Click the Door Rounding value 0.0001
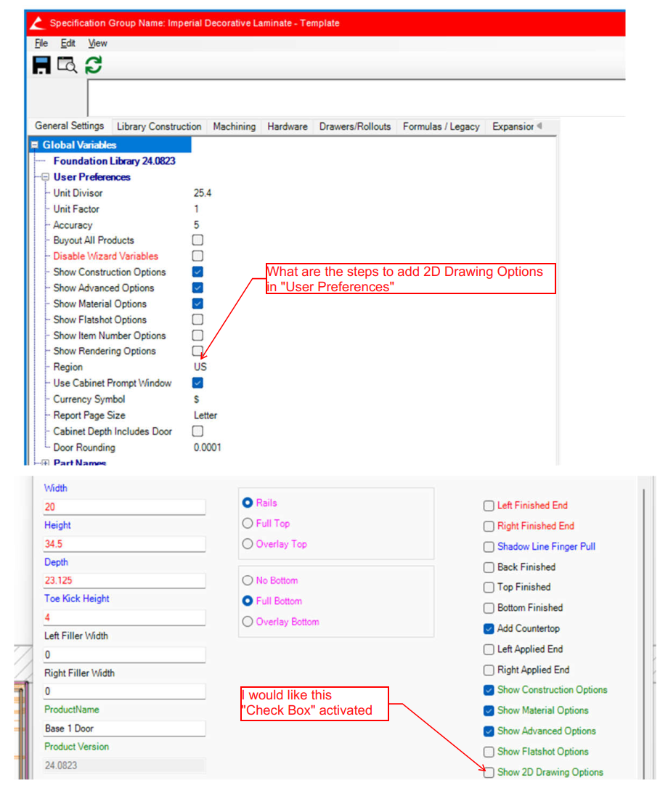668x812 pixels. coord(207,447)
